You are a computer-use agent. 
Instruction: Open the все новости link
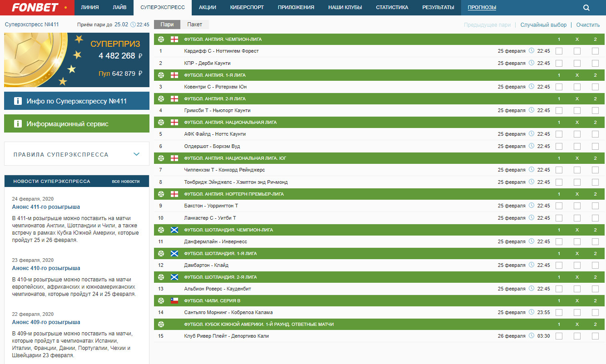pos(126,181)
